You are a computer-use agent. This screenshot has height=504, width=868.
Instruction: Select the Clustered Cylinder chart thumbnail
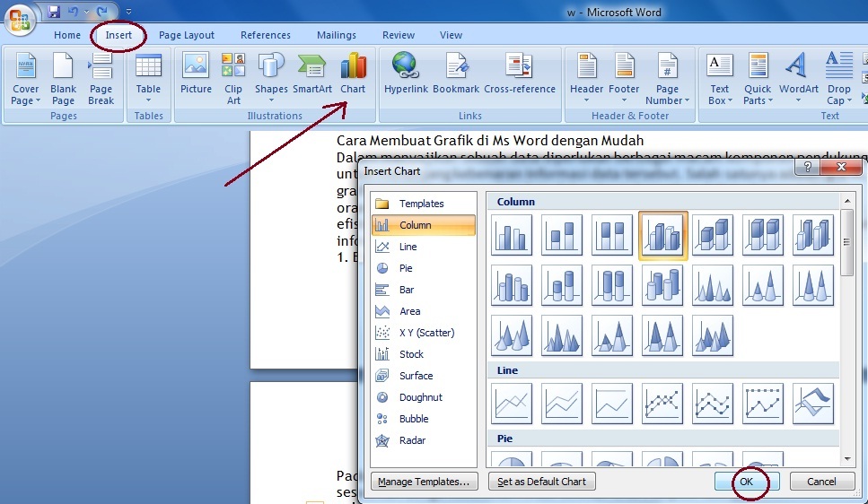click(512, 285)
